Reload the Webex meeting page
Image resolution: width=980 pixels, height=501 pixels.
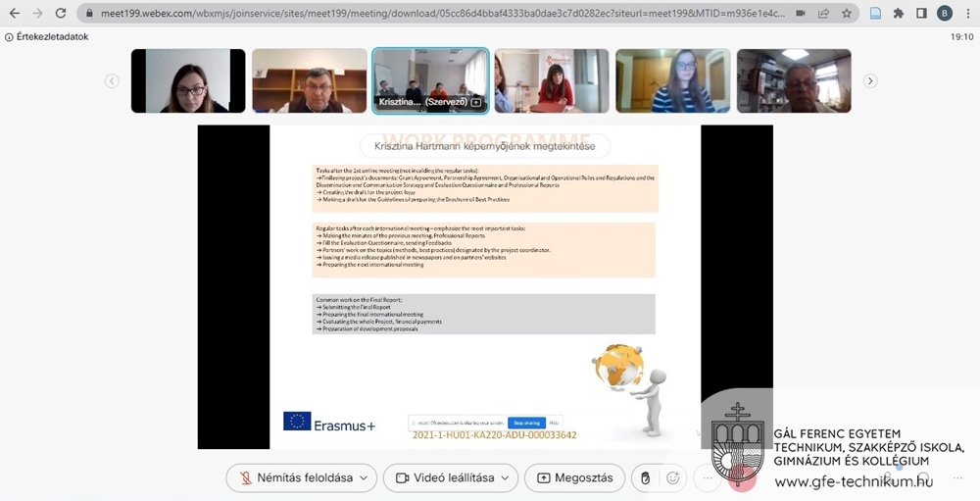pyautogui.click(x=61, y=13)
